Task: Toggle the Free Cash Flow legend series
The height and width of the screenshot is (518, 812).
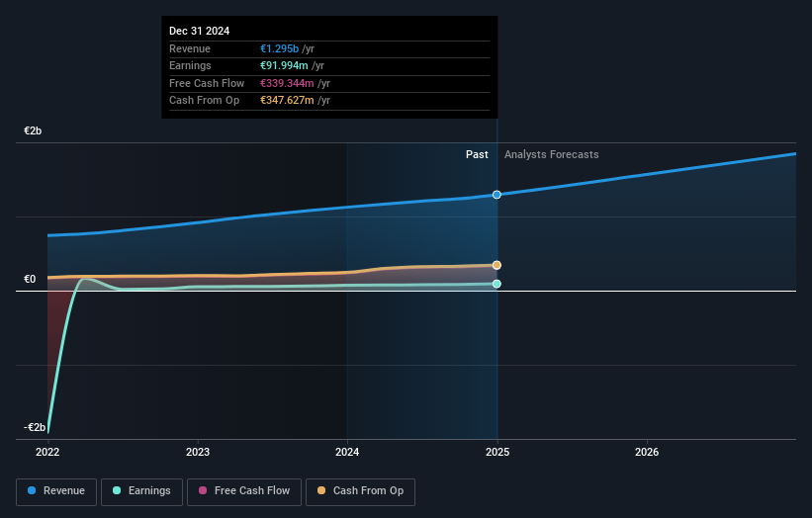Action: 244,491
